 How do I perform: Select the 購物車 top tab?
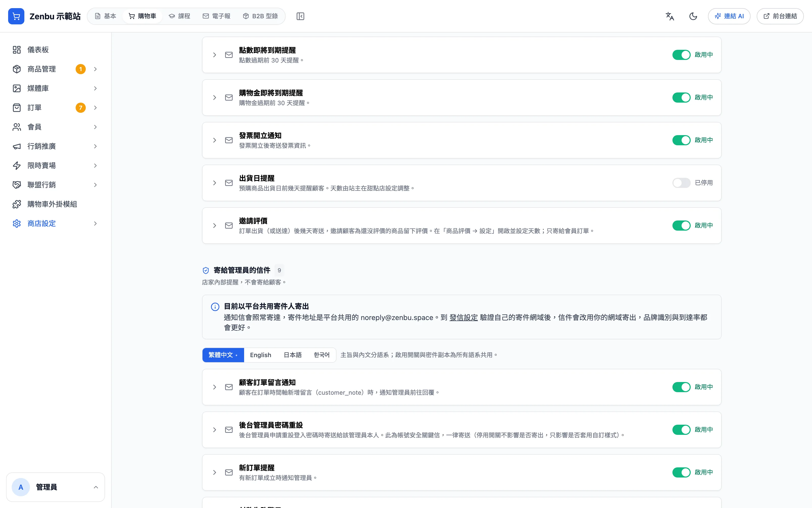pos(142,16)
